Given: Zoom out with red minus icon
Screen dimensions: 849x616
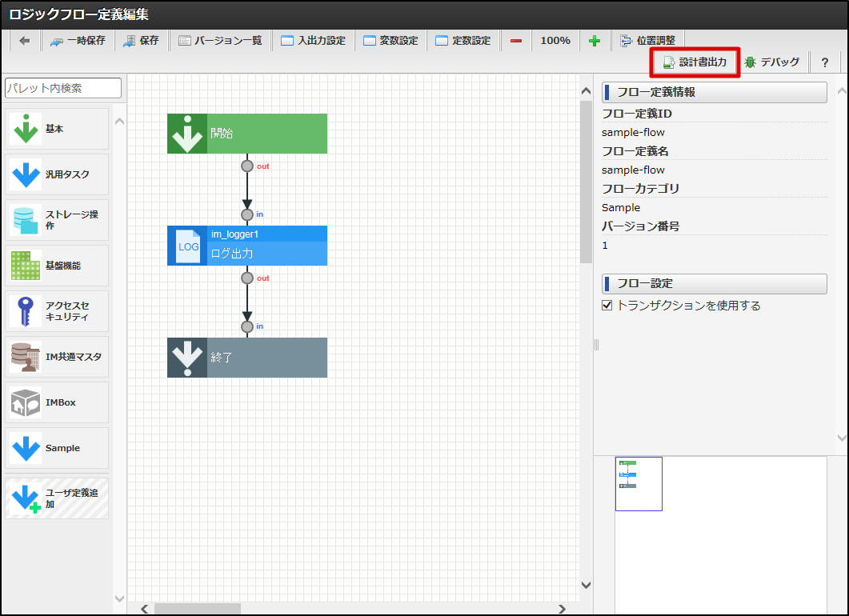Looking at the screenshot, I should [516, 41].
